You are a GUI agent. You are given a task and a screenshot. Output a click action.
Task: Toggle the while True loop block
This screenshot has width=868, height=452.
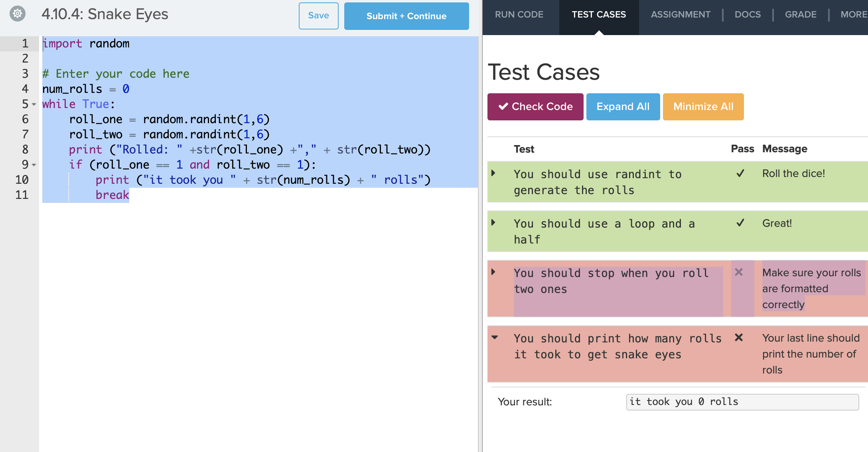[x=36, y=104]
